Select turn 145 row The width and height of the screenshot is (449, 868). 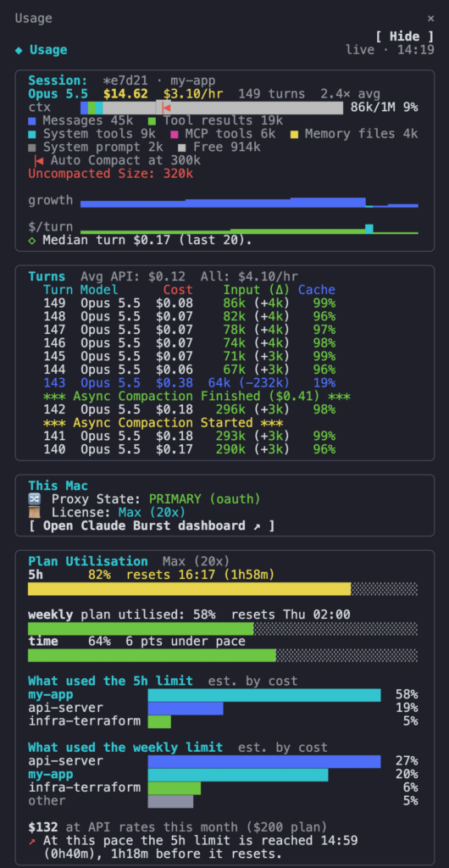coord(190,356)
